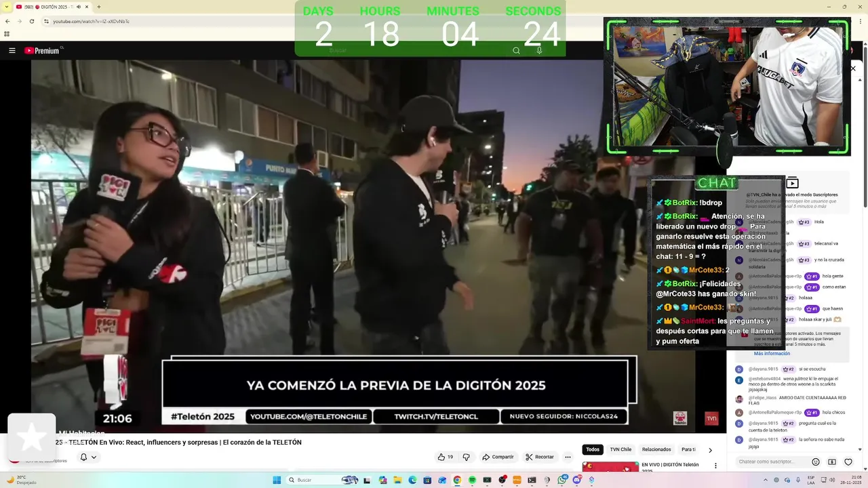Image resolution: width=868 pixels, height=488 pixels.
Task: Like the video with thumbs up
Action: (x=441, y=457)
